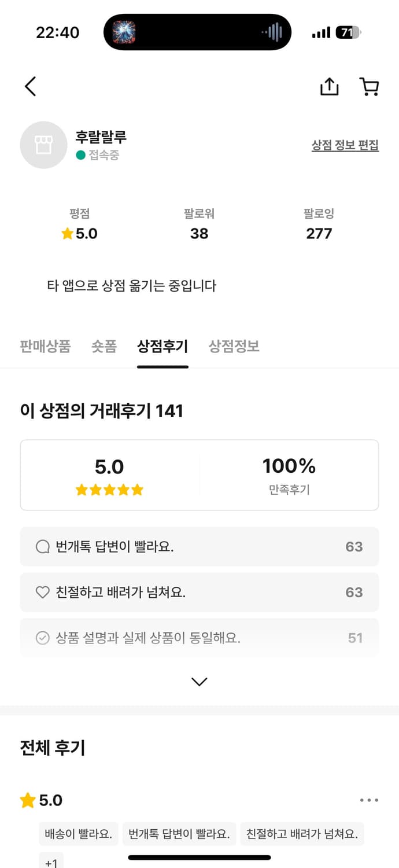The height and width of the screenshot is (868, 399).
Task: Open the three-dot review options menu
Action: point(369,800)
